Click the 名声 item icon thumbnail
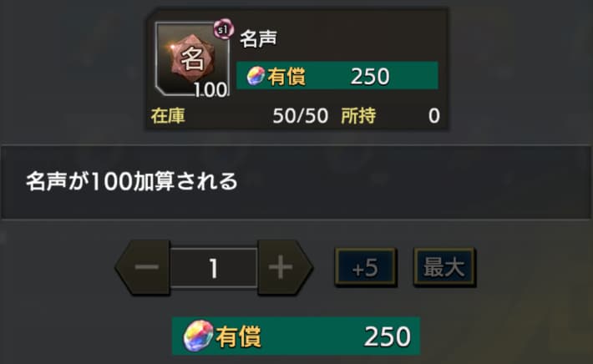Viewport: 593px width, 364px height. 192,59
